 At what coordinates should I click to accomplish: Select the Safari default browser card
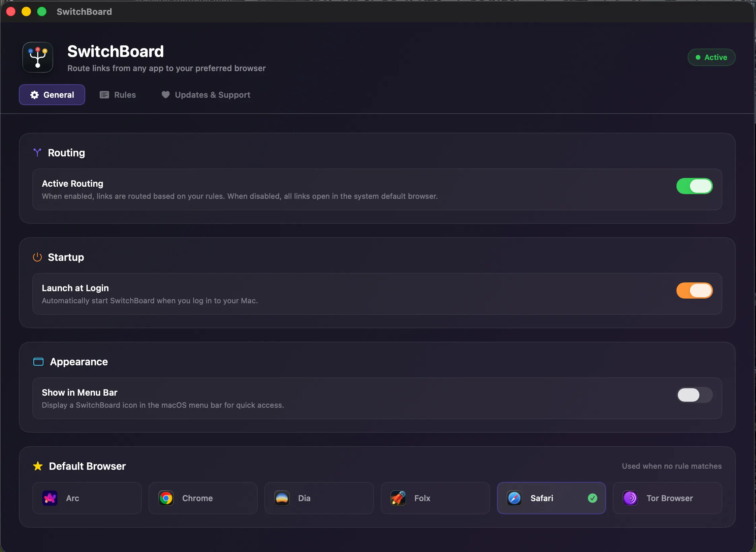552,498
